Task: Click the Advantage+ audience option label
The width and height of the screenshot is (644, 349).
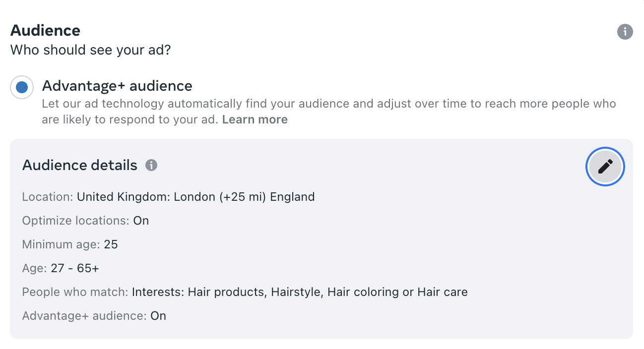Action: coord(117,86)
